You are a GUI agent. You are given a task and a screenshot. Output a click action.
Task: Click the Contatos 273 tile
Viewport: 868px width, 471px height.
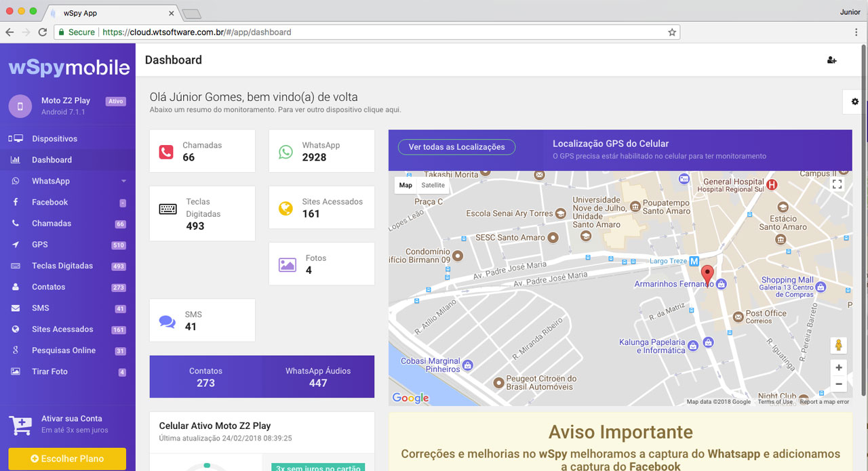[x=205, y=377]
